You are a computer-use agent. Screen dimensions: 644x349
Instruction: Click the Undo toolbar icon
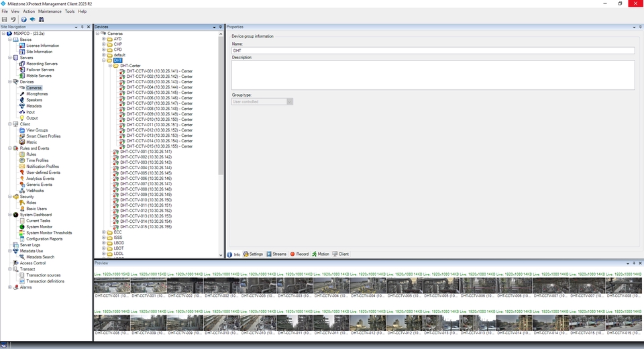(13, 19)
